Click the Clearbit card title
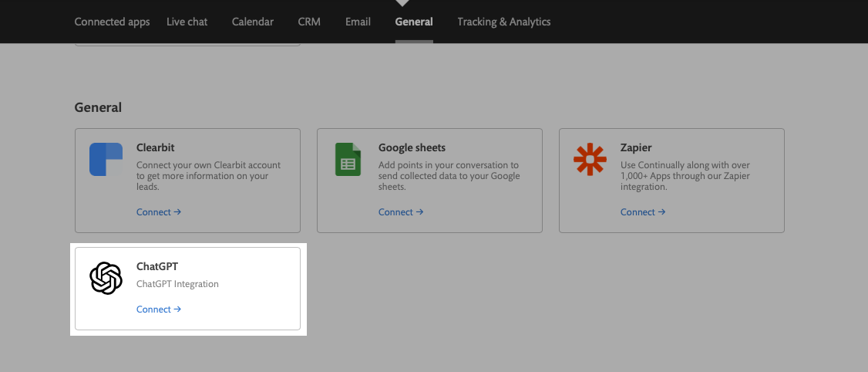This screenshot has width=868, height=372. (156, 147)
